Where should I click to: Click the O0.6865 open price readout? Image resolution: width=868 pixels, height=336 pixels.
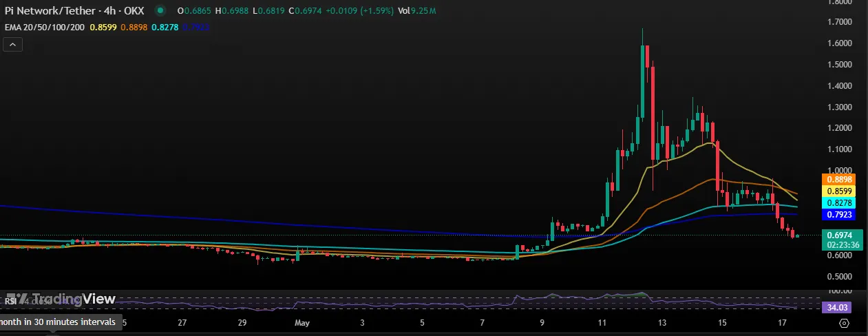193,11
